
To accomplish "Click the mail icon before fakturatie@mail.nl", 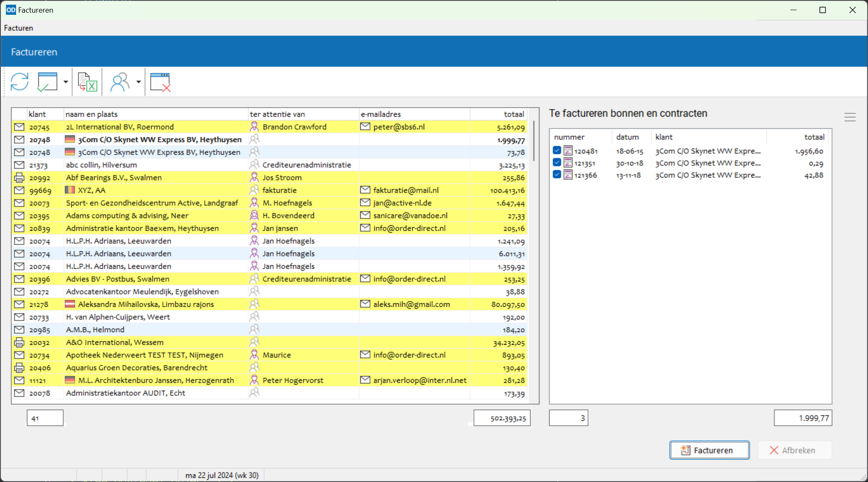I will [x=365, y=190].
